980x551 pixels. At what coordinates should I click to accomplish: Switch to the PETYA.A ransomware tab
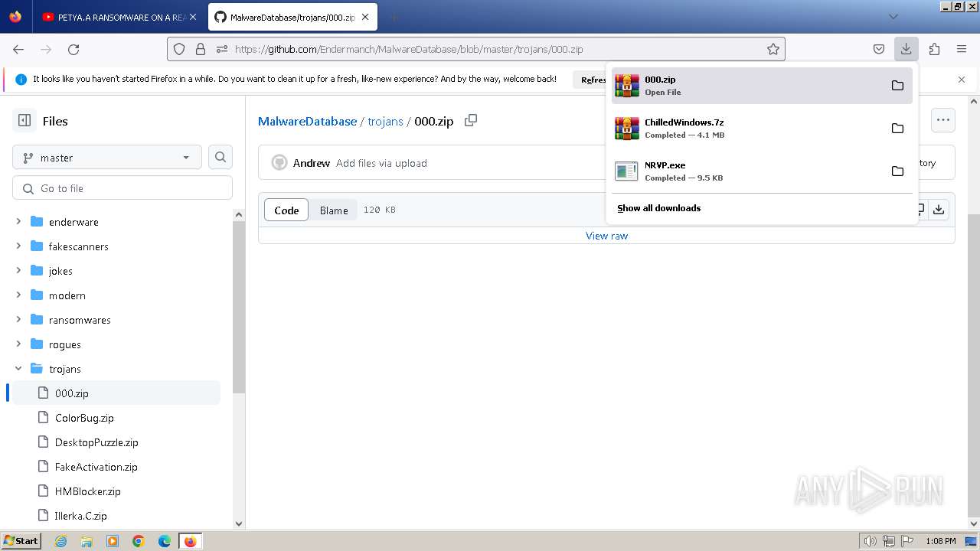click(119, 17)
